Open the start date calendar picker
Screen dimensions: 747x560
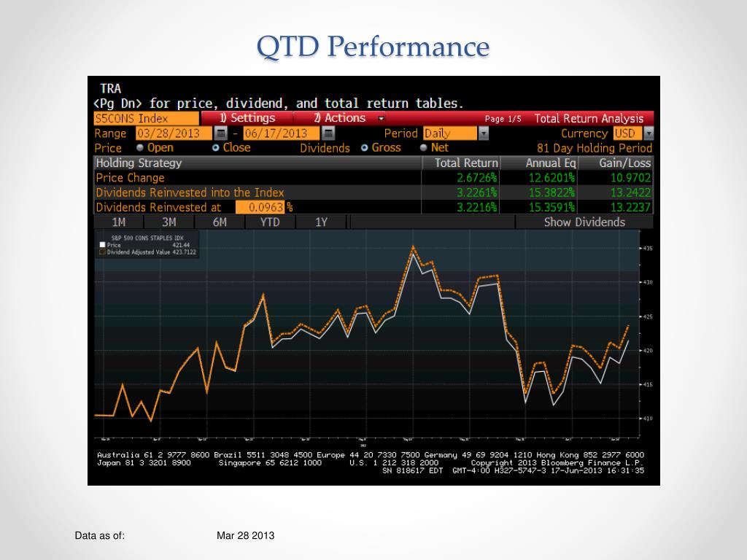(x=220, y=133)
